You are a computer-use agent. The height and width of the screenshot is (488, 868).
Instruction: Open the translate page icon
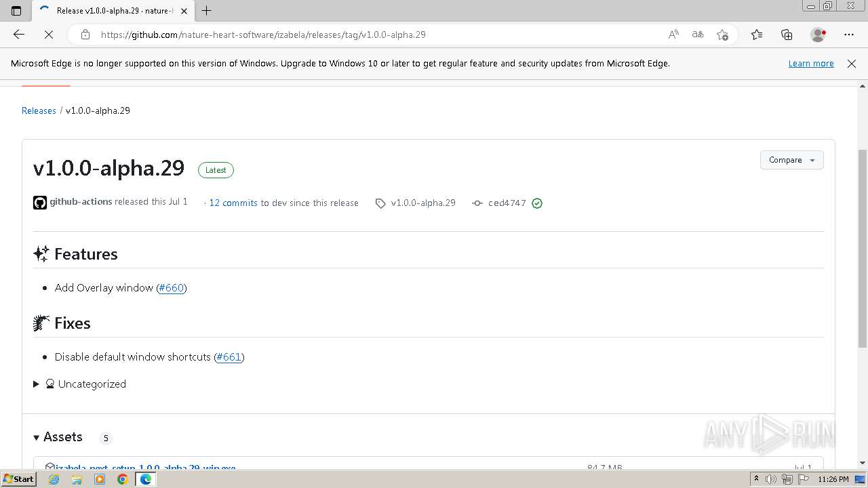pyautogui.click(x=698, y=35)
